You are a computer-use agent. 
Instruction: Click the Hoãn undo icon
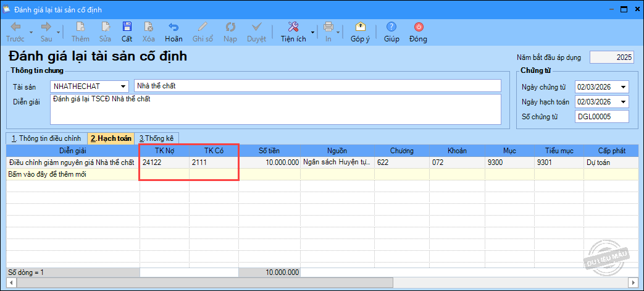point(174,27)
